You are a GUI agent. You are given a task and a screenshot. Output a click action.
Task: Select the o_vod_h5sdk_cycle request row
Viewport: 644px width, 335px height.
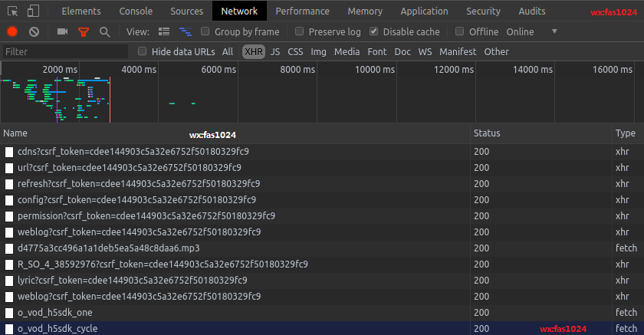pyautogui.click(x=322, y=329)
